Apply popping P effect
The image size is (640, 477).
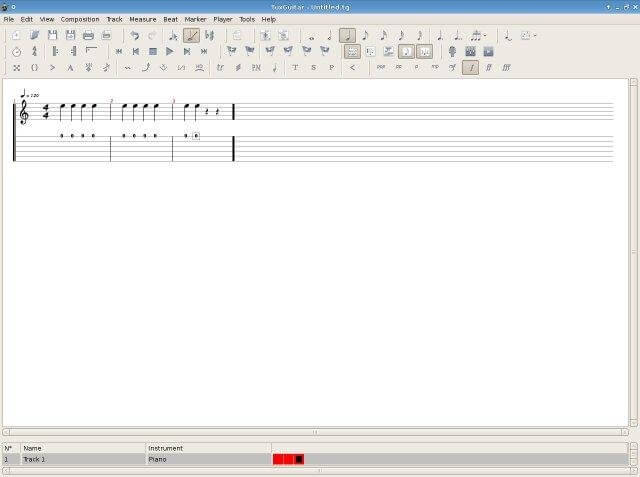331,68
